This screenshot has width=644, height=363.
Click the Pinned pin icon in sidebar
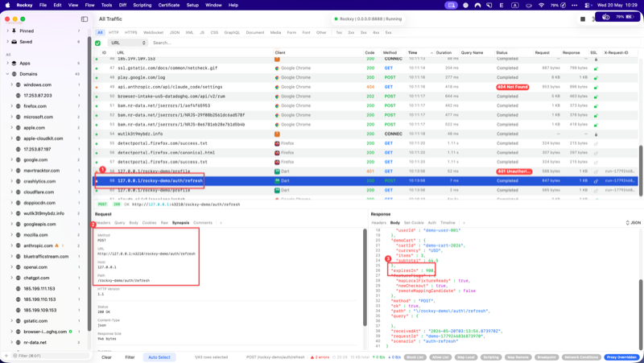[14, 31]
